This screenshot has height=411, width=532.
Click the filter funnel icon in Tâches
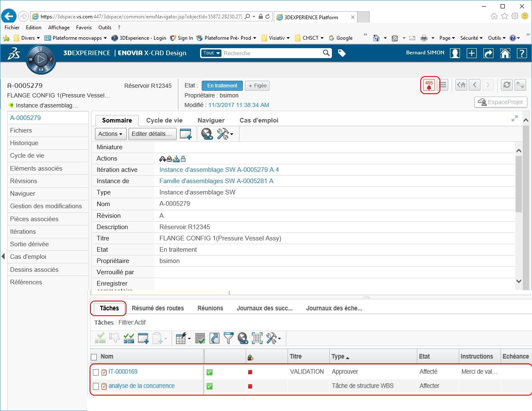coord(229,338)
